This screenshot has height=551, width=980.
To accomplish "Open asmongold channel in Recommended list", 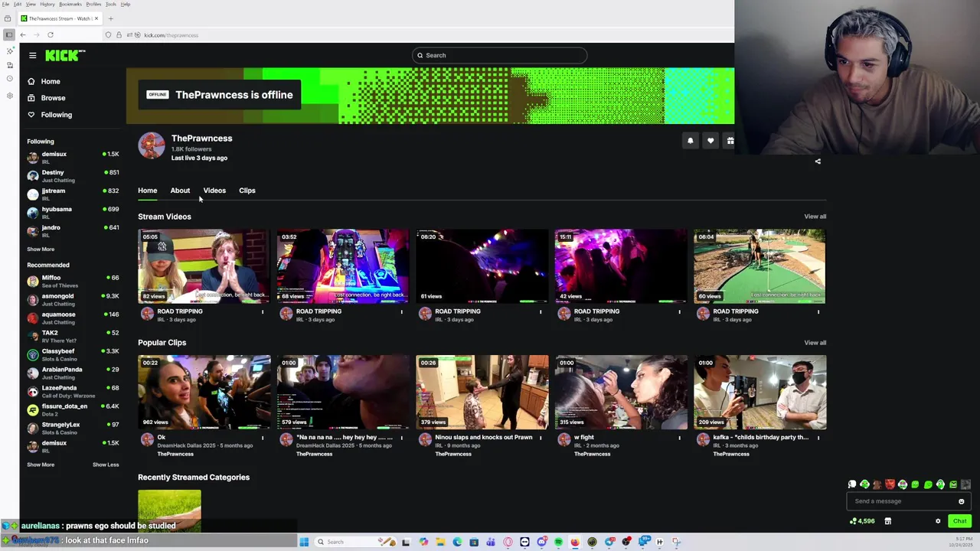I will tap(73, 299).
